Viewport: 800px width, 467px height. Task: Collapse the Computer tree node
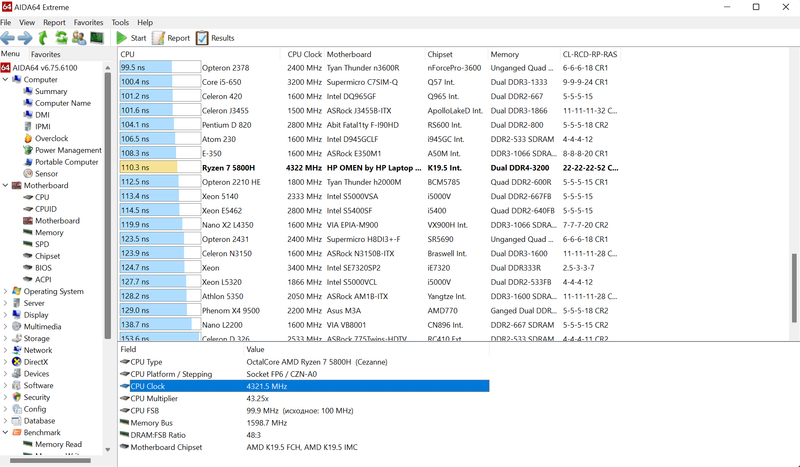pos(5,80)
